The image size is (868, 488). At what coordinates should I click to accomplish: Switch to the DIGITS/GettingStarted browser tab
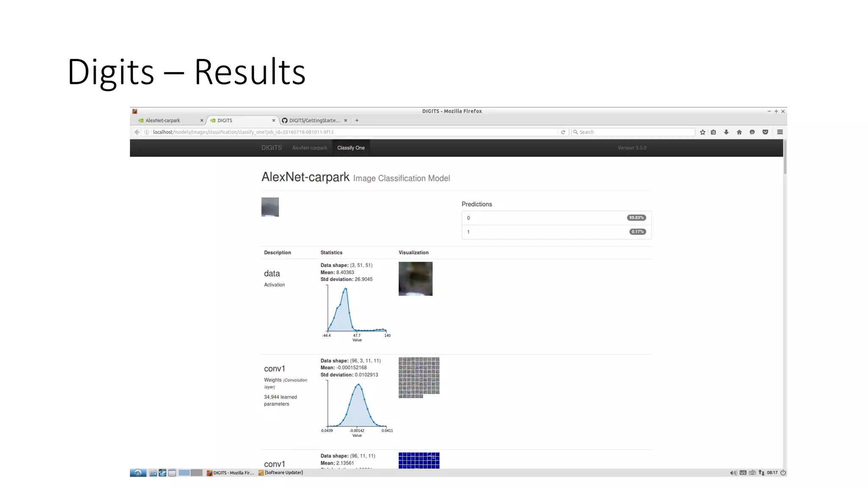[x=314, y=120]
